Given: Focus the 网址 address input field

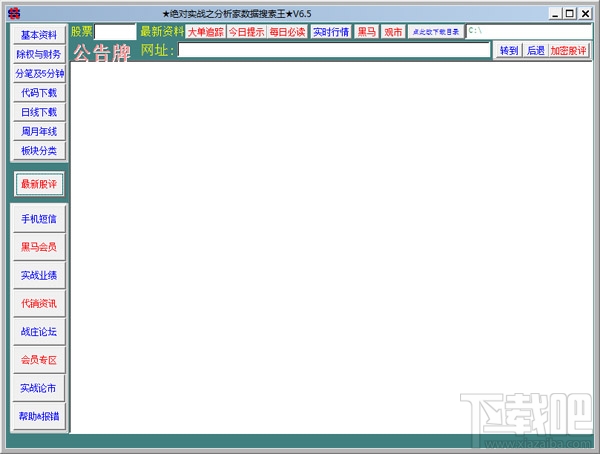Looking at the screenshot, I should (334, 50).
